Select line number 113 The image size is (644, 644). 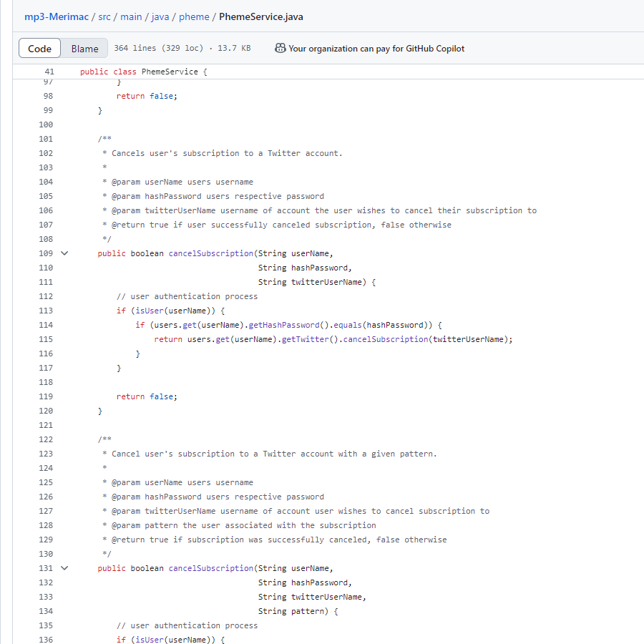[x=46, y=311]
